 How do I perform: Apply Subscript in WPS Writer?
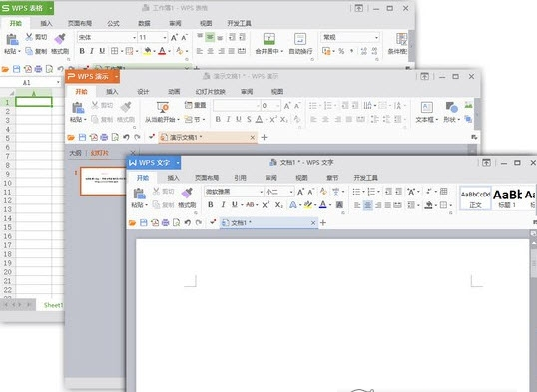pos(279,205)
